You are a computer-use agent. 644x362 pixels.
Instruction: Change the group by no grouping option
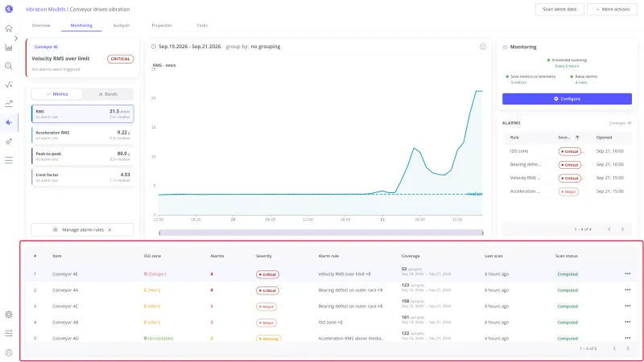[253, 47]
